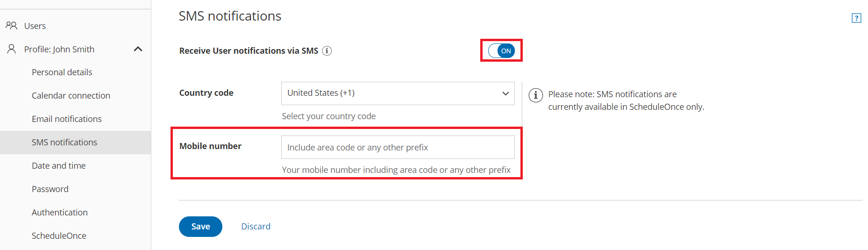The height and width of the screenshot is (250, 868).
Task: Navigate to Email notifications
Action: pos(66,119)
